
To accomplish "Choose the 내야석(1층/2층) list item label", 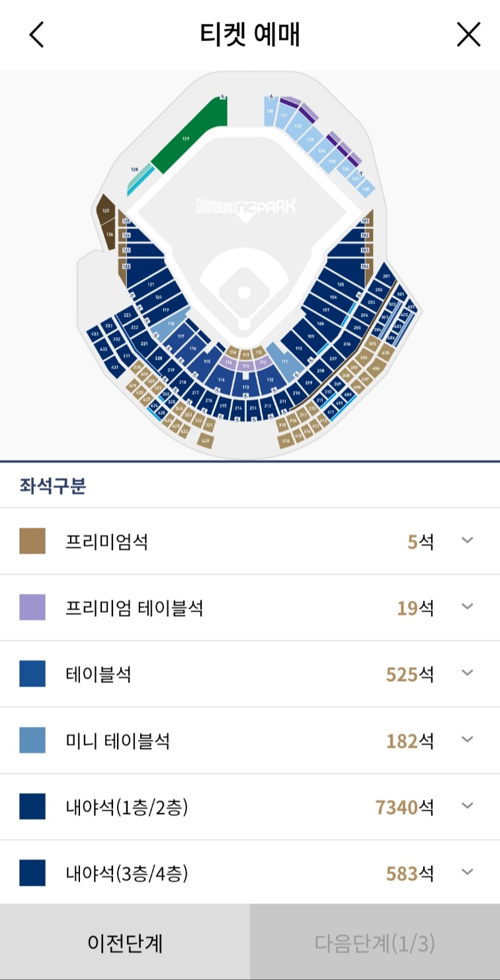I will 127,807.
